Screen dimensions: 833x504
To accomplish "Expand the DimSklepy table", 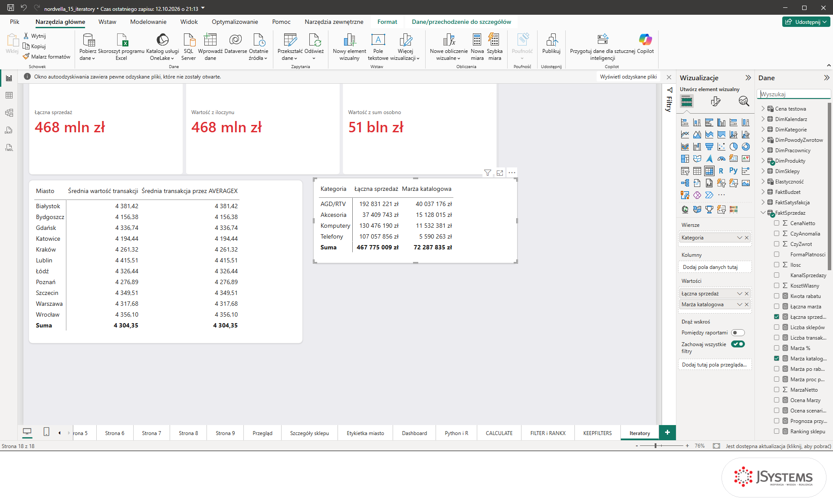I will [763, 171].
